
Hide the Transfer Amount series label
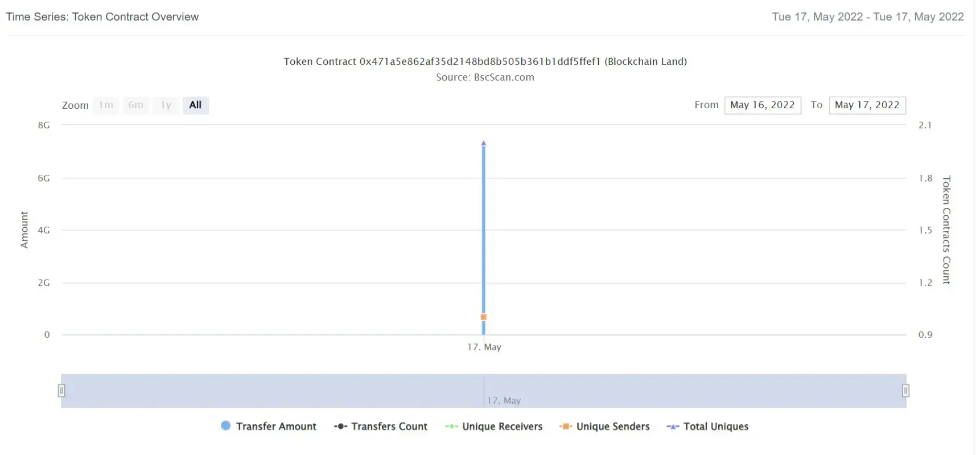(x=276, y=427)
